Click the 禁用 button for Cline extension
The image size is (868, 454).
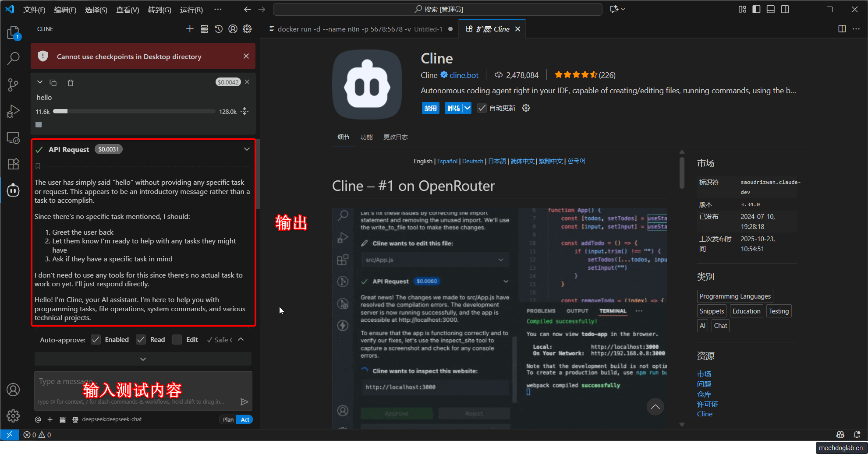430,108
